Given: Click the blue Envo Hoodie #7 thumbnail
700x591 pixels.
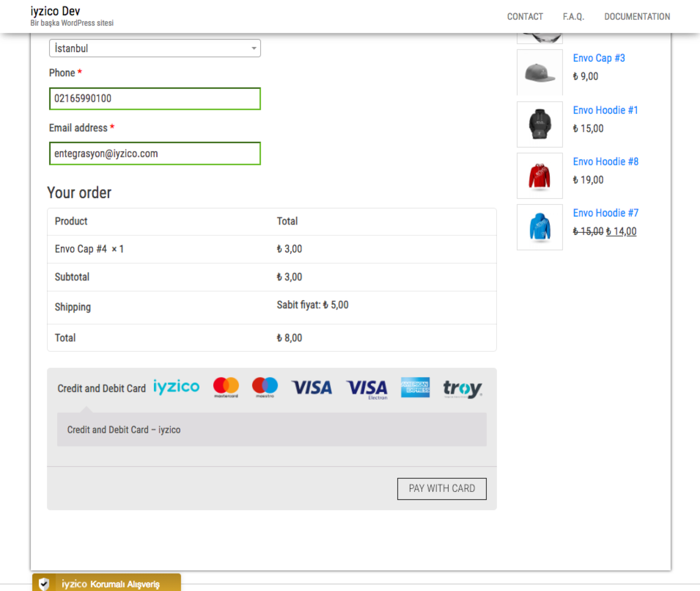Looking at the screenshot, I should (x=539, y=227).
